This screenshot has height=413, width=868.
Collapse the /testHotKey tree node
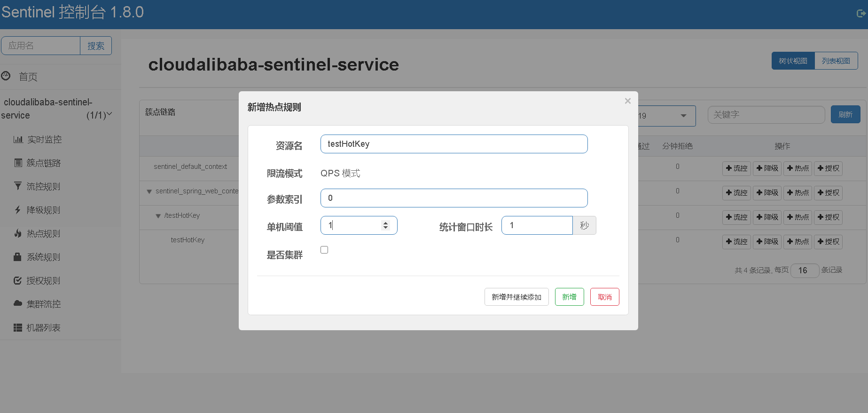(x=158, y=216)
